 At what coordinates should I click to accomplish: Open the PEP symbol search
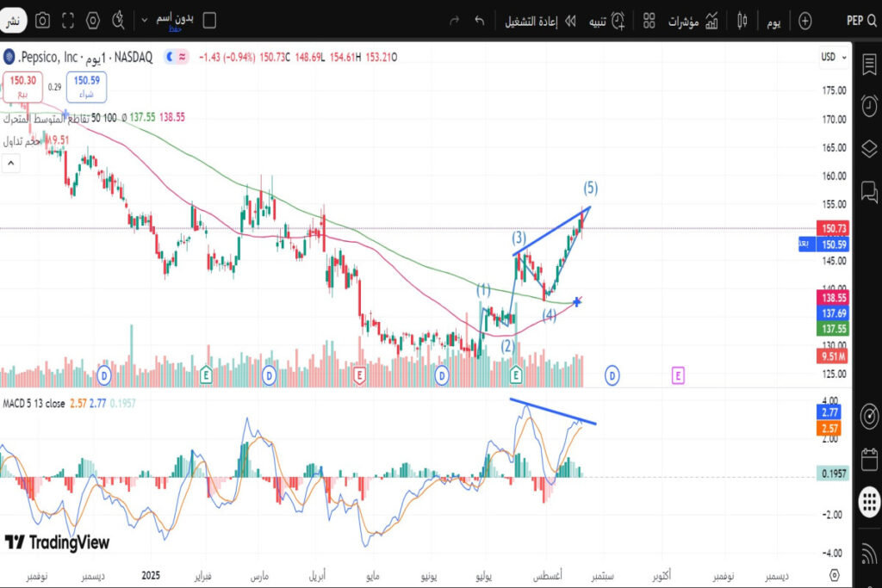(x=861, y=21)
